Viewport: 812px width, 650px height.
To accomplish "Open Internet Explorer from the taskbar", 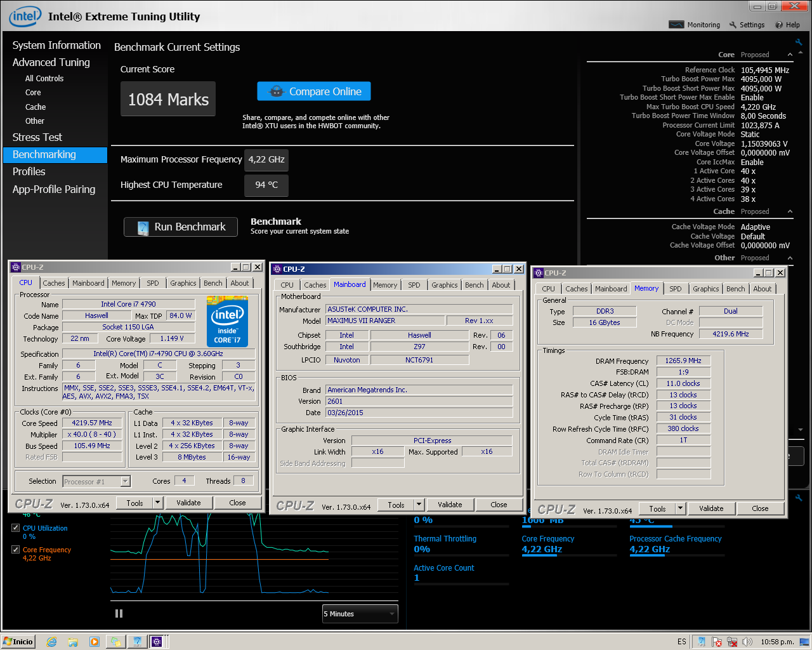I will click(51, 642).
